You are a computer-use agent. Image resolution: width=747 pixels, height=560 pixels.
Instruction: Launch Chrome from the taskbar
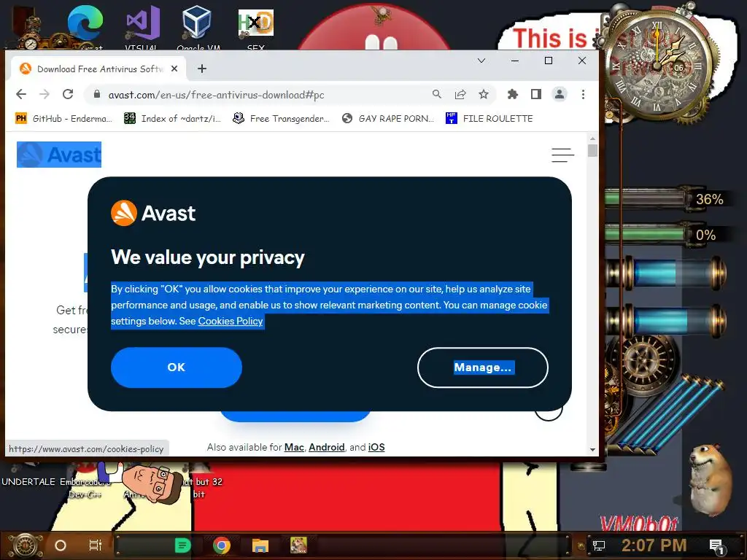tap(222, 545)
